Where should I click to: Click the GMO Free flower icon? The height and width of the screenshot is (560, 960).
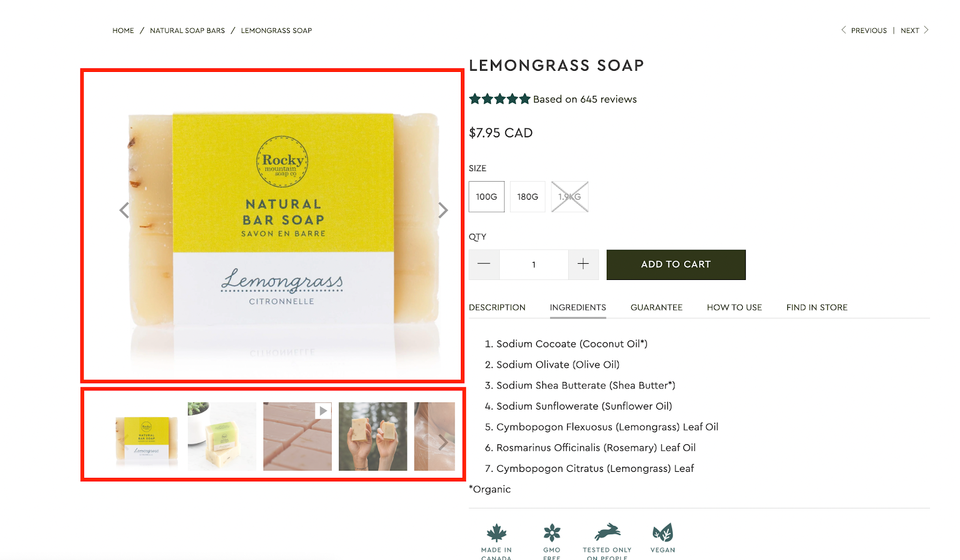tap(552, 532)
